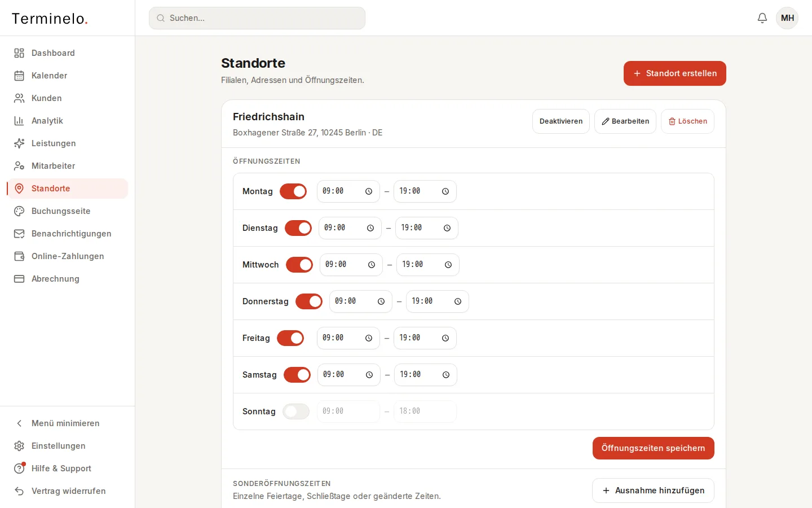This screenshot has width=812, height=508.
Task: Delete location with Löschen button
Action: [687, 121]
